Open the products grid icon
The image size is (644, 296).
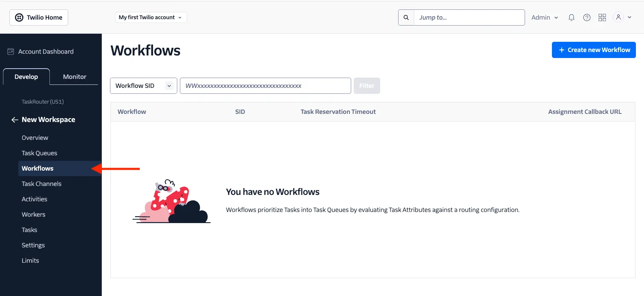[x=602, y=17]
